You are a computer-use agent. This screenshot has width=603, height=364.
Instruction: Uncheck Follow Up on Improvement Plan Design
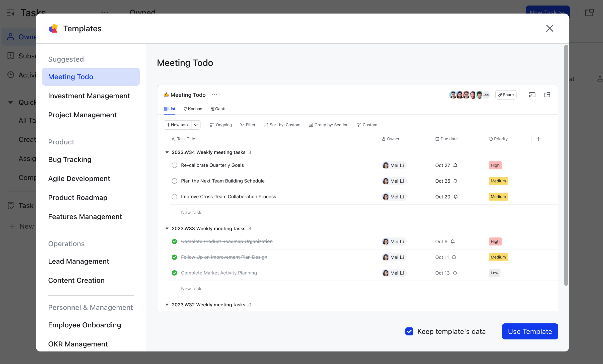click(174, 257)
